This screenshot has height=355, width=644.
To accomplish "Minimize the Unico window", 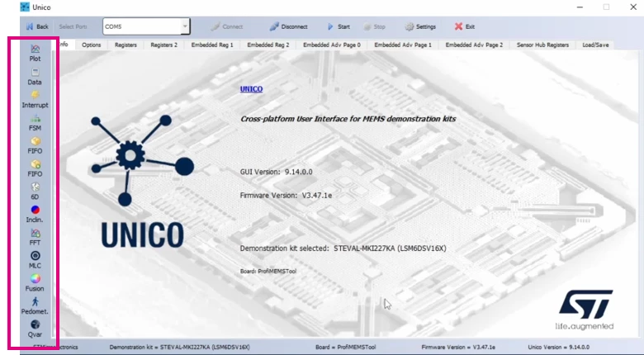I will tap(580, 7).
